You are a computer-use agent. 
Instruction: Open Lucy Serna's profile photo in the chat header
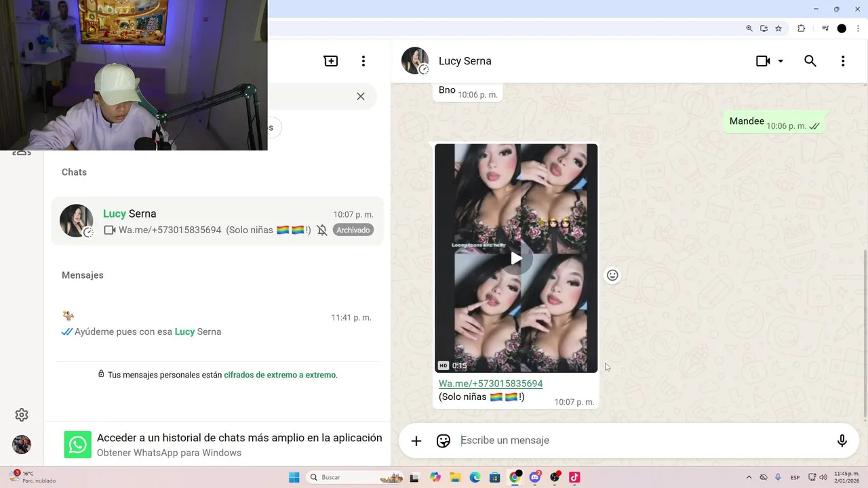click(x=415, y=61)
